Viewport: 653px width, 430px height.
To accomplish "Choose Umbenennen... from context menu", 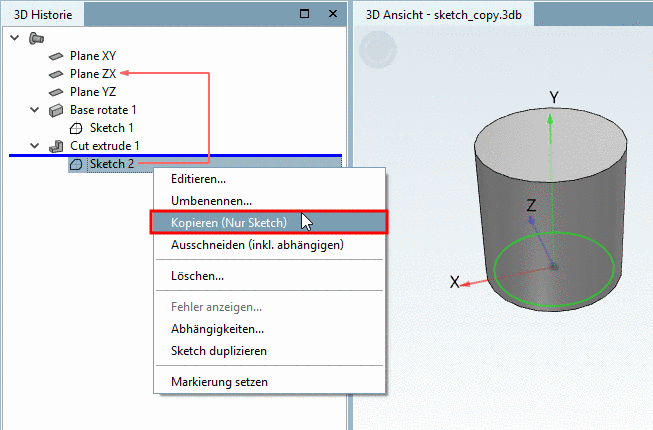I will [269, 201].
